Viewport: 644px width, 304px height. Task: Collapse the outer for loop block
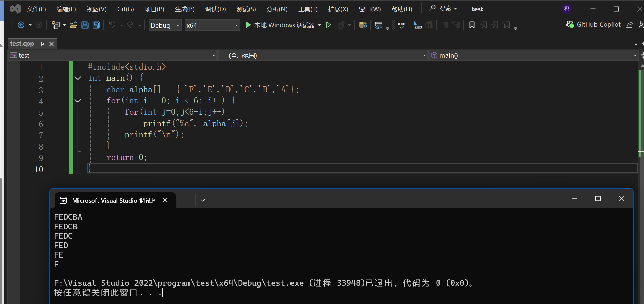click(78, 101)
